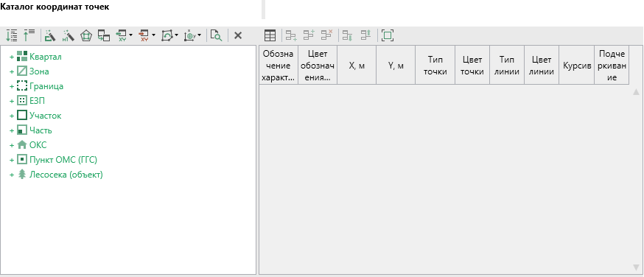644x277 pixels.
Task: Expand the Лесосека (объект) tree node
Action: click(12, 175)
